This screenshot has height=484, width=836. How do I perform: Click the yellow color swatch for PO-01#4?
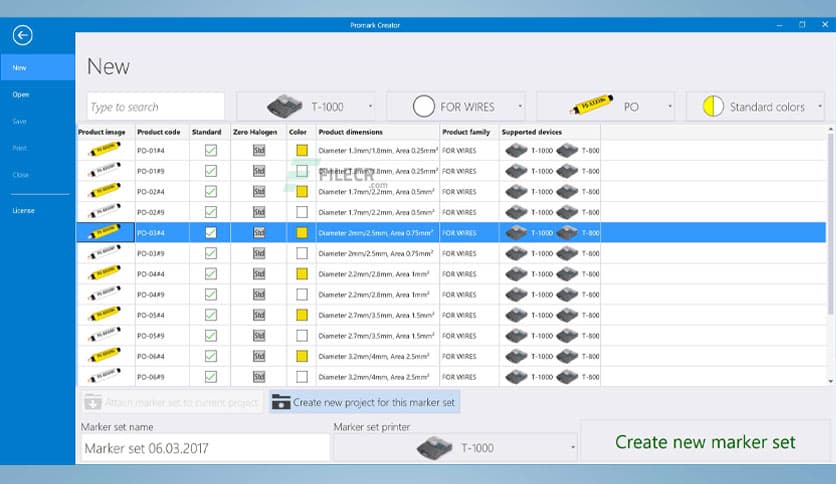[x=302, y=150]
